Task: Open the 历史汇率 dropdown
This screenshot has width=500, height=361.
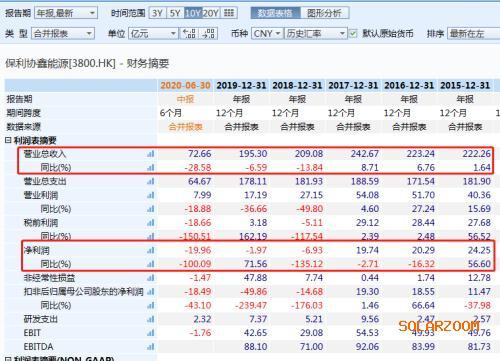Action: 315,33
